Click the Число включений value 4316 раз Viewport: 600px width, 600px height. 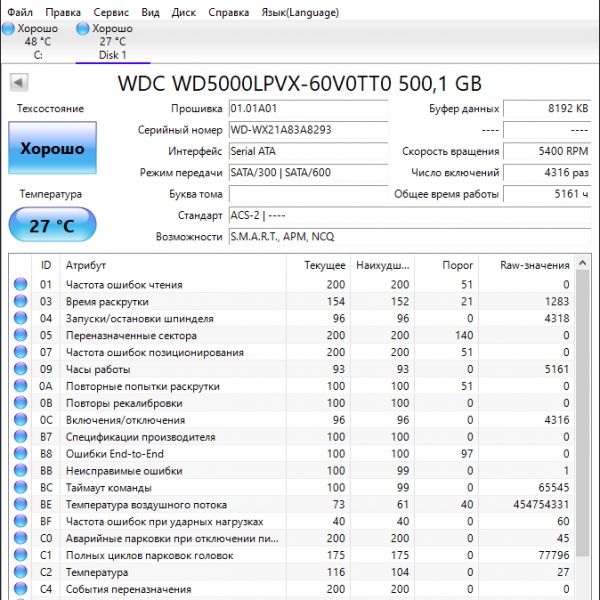(547, 173)
